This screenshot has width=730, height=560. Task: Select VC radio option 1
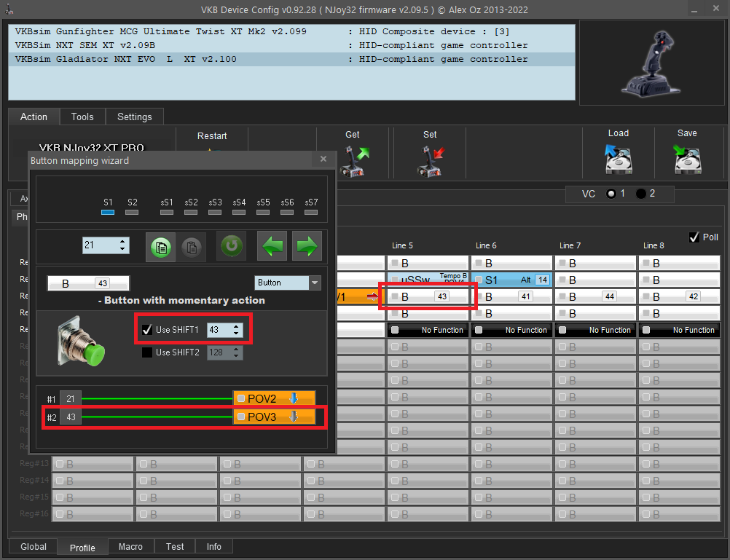pos(611,194)
